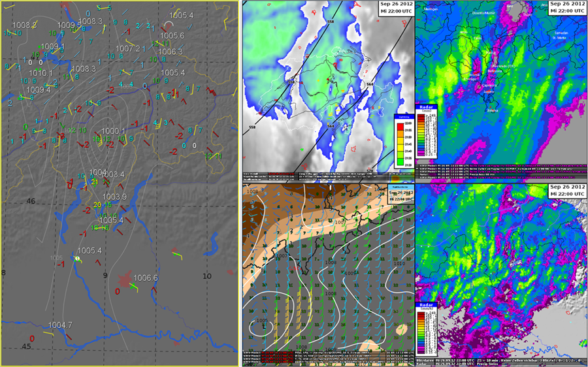Select the 1004.7 pressure reading near the river
The image size is (588, 367).
(x=60, y=325)
